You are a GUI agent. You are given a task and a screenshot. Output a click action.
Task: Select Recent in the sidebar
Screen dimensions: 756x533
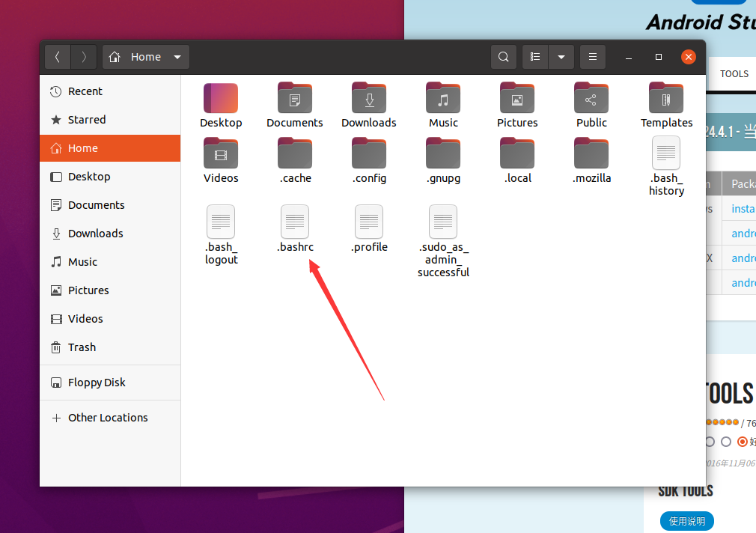tap(110, 91)
